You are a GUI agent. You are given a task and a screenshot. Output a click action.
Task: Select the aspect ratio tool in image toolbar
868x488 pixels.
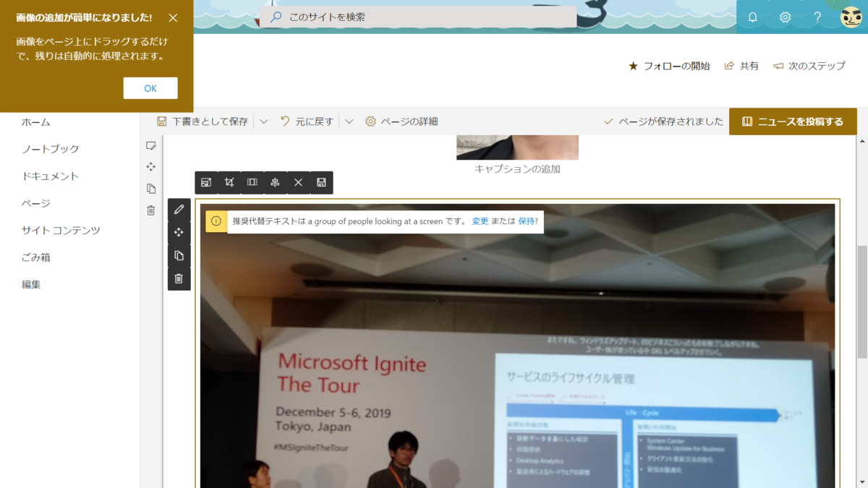pos(252,183)
